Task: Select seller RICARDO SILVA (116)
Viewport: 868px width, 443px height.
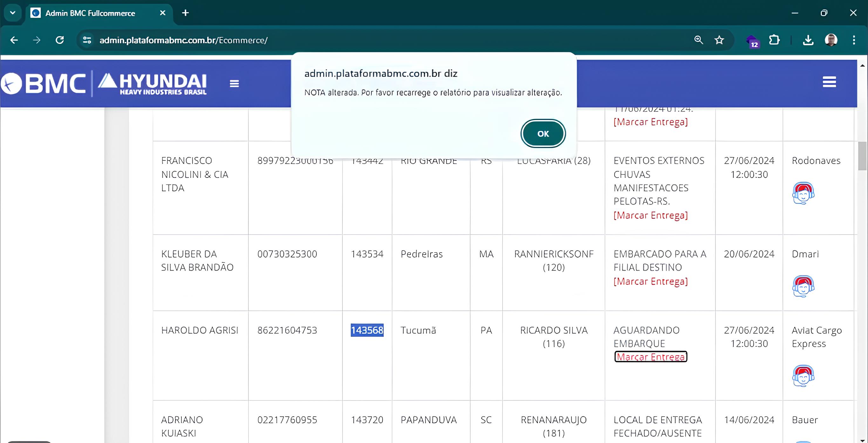Action: (553, 337)
